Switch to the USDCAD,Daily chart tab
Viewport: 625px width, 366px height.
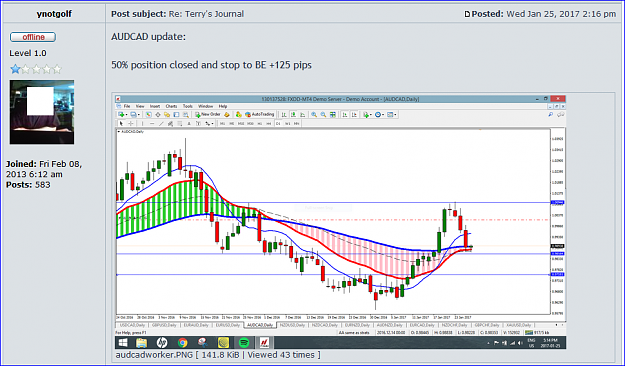[132, 325]
